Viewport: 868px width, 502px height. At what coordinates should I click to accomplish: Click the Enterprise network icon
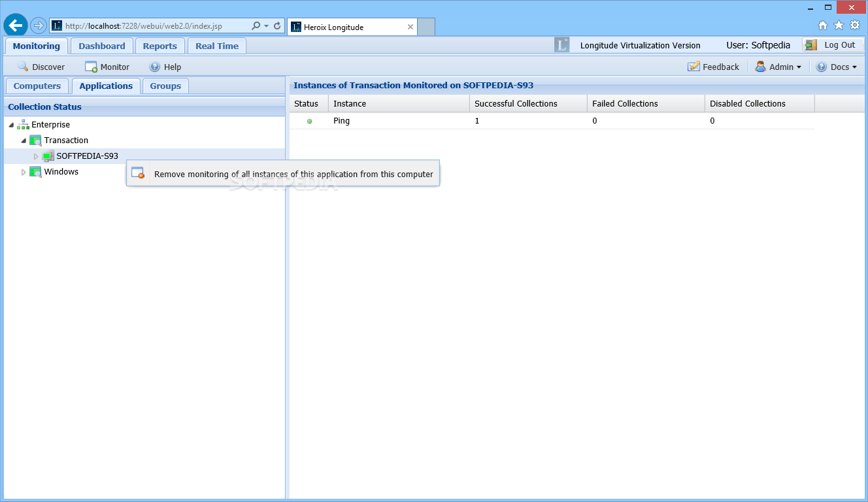23,124
